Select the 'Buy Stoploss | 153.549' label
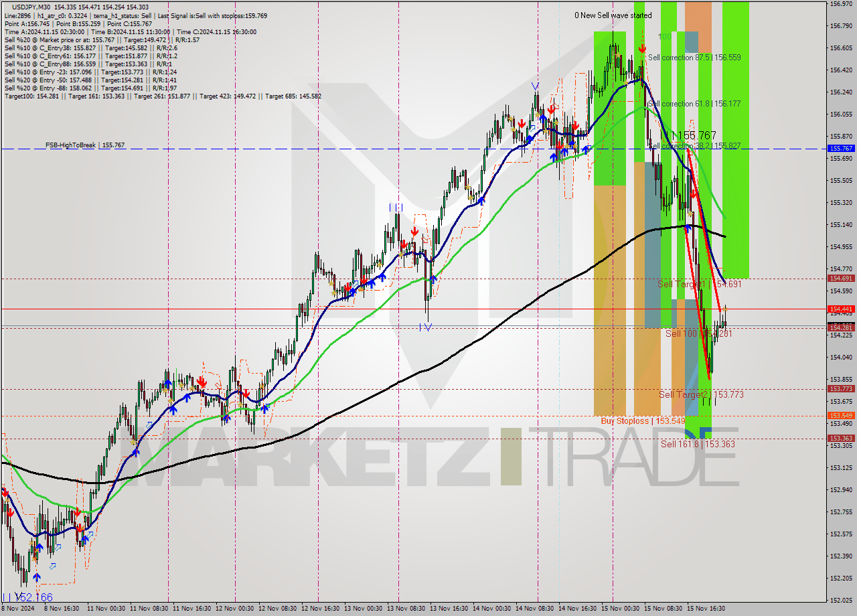The image size is (857, 616). (643, 421)
